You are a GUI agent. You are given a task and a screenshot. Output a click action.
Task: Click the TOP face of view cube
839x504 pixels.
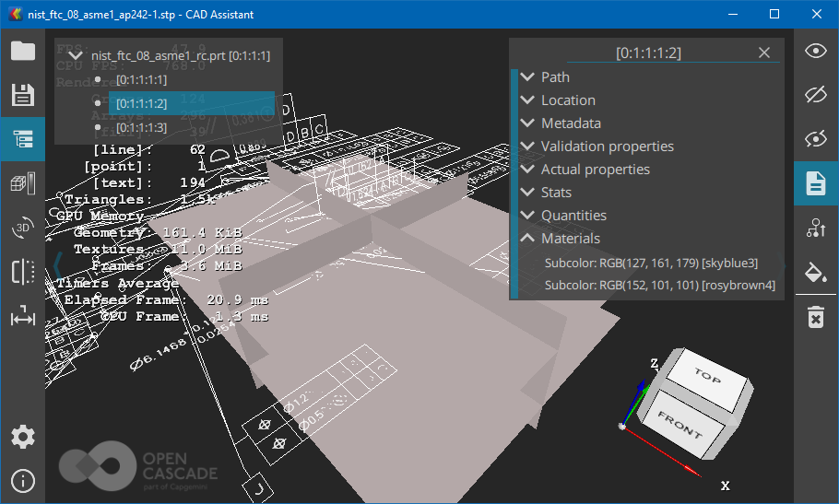tap(707, 376)
